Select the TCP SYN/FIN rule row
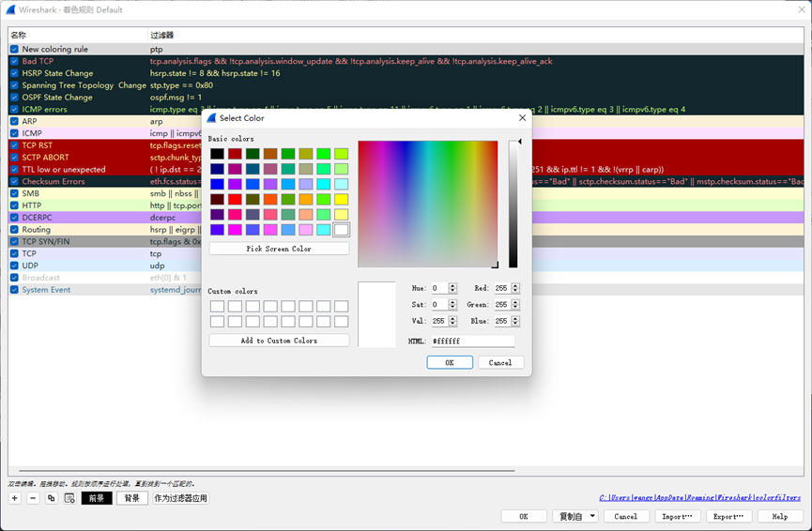Image resolution: width=812 pixels, height=531 pixels. point(406,242)
